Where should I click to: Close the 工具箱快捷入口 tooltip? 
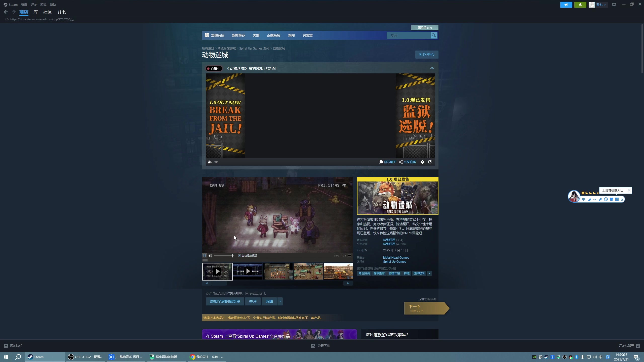pos(629,190)
